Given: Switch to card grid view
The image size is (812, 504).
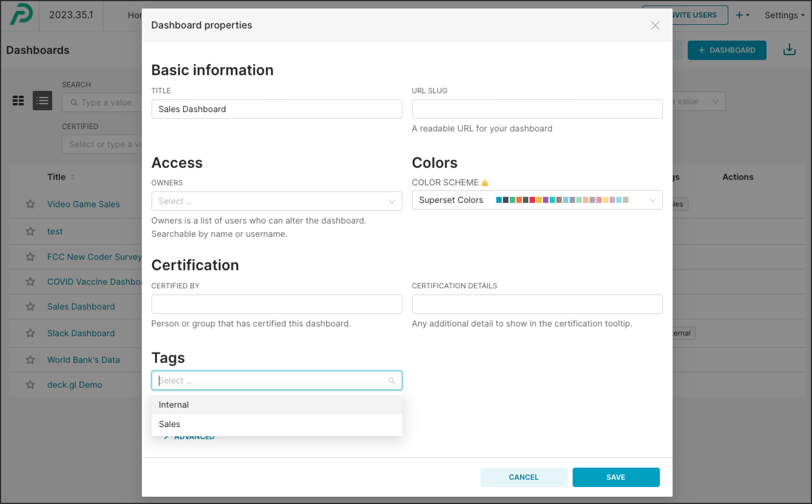Looking at the screenshot, I should tap(18, 100).
